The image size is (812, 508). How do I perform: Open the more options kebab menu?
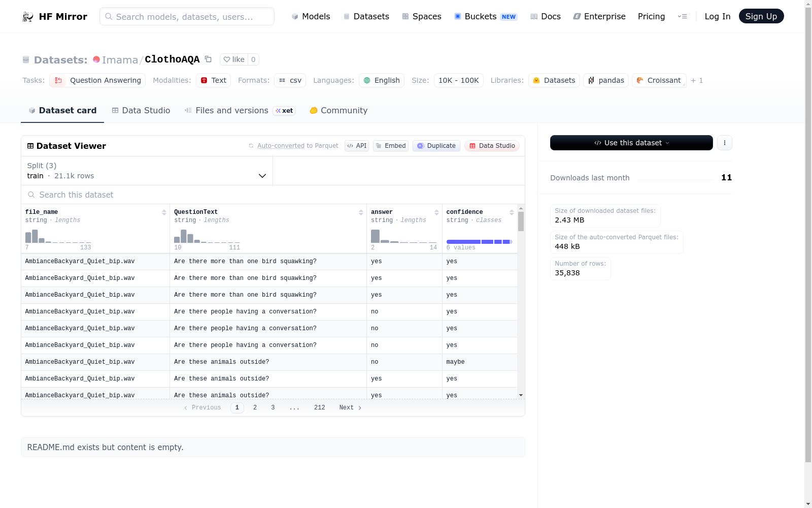(725, 143)
